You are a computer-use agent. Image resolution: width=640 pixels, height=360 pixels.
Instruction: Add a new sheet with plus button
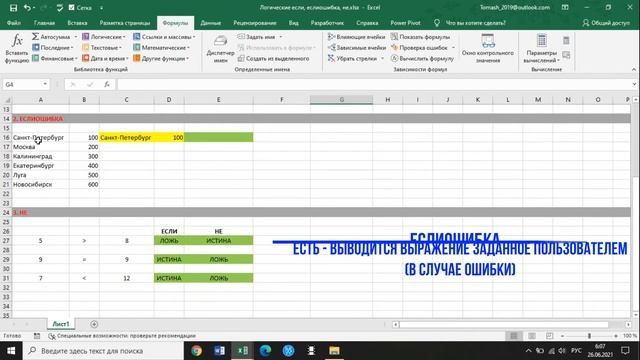(94, 324)
